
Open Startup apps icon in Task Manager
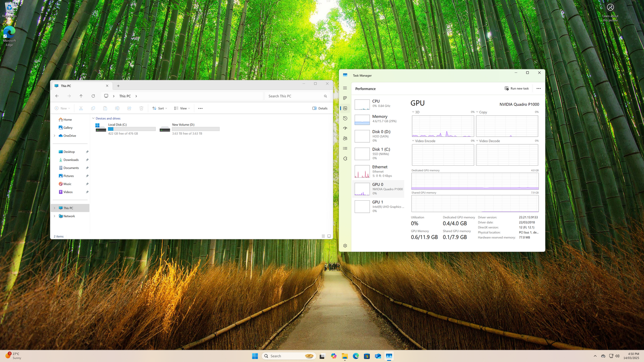coord(345,128)
